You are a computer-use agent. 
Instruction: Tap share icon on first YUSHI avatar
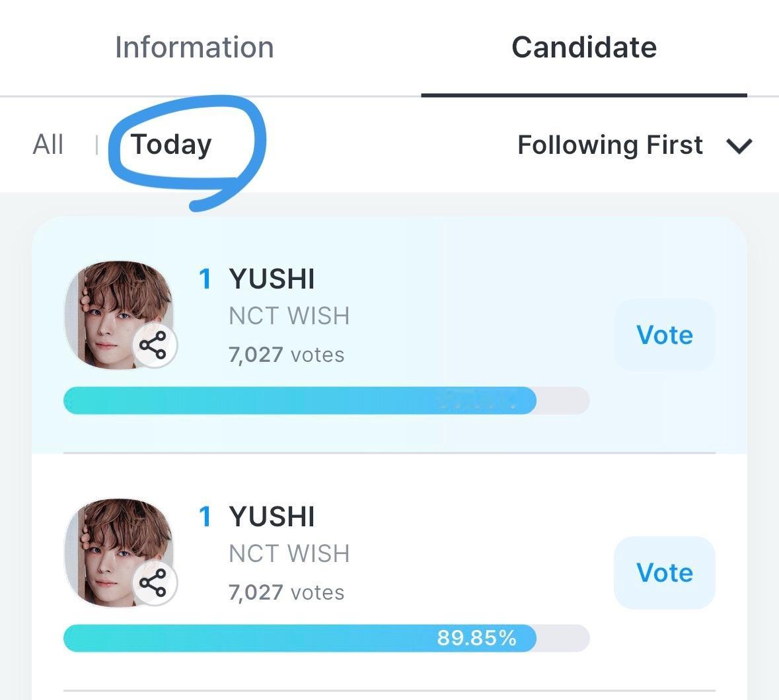coord(154,345)
